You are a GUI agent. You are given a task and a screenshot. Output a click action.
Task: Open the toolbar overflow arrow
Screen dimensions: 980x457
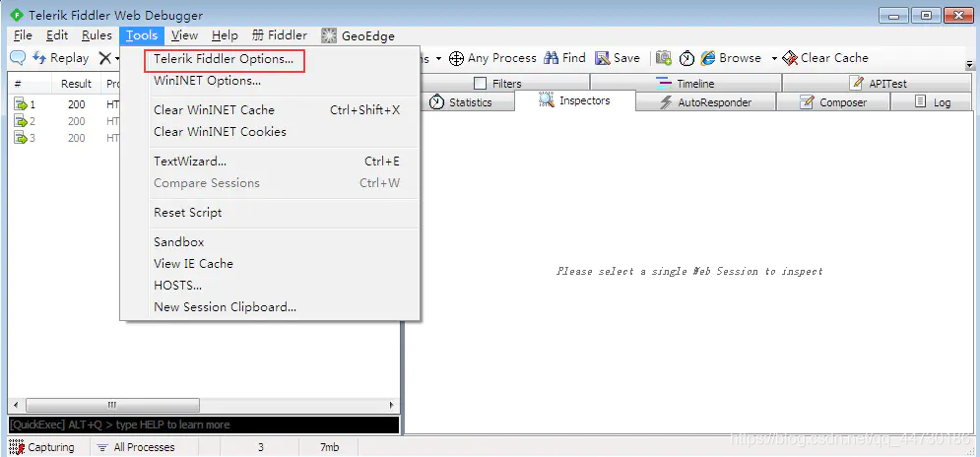pyautogui.click(x=970, y=65)
